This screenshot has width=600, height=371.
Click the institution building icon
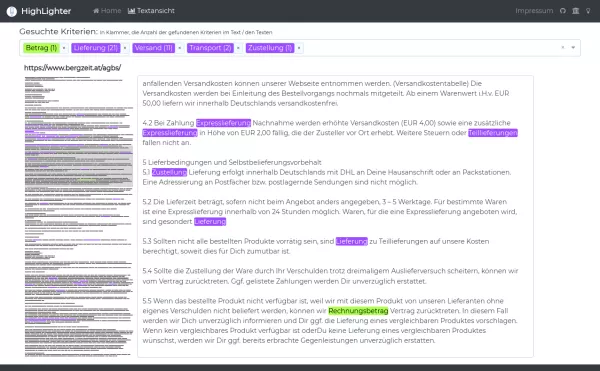[576, 11]
